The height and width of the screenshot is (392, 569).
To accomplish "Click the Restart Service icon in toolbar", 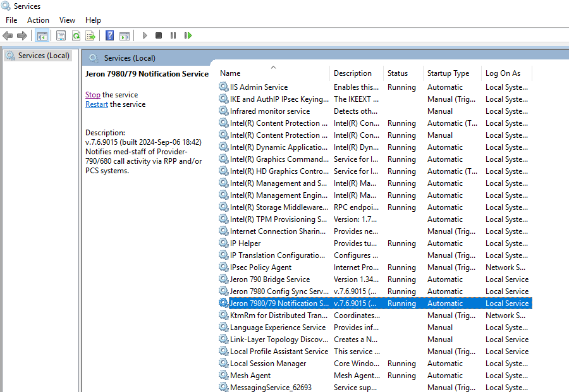I will pos(188,35).
